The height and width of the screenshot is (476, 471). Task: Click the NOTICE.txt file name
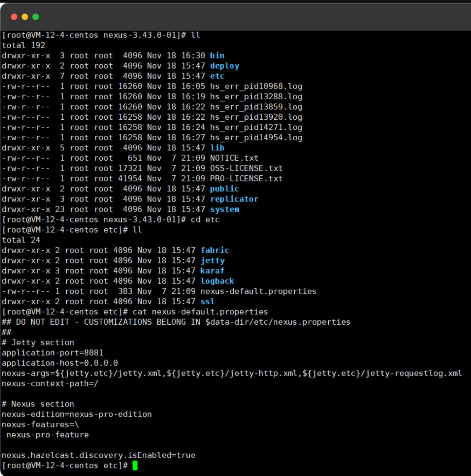tap(234, 158)
